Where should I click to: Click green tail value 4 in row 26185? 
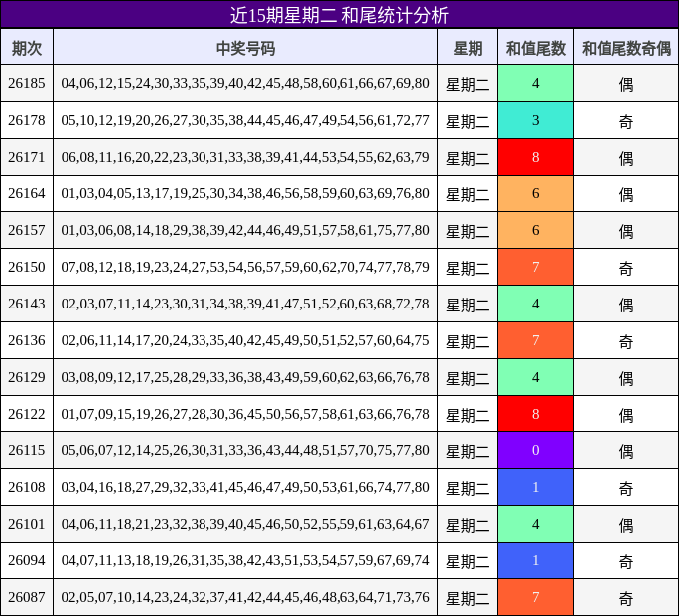536,83
